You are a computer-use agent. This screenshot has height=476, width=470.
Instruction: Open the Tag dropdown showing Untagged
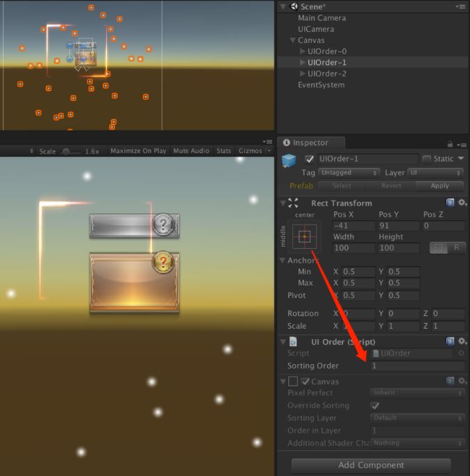(349, 172)
